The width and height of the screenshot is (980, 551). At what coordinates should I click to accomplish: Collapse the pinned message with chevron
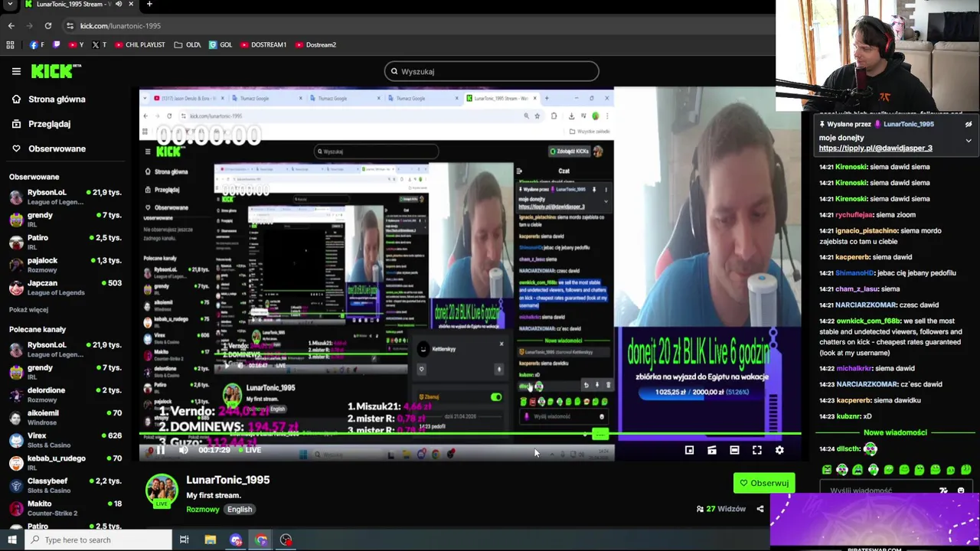pos(969,141)
